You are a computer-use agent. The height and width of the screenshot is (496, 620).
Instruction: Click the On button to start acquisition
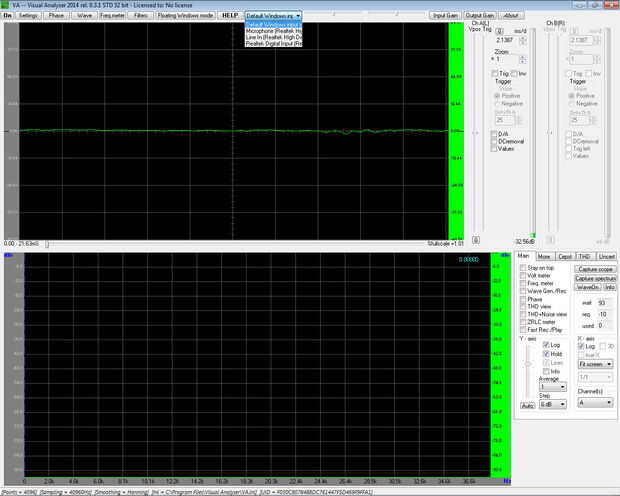coord(7,16)
